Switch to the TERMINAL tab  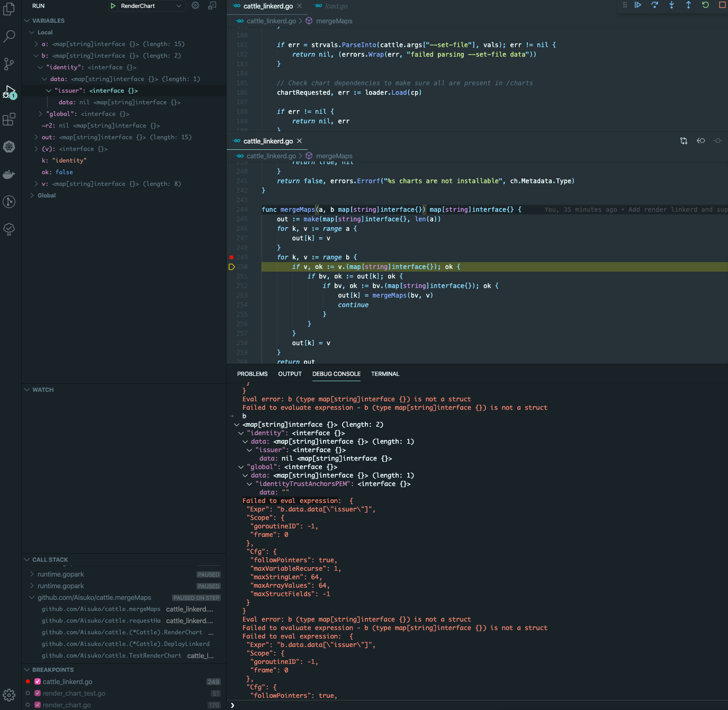[x=385, y=374]
